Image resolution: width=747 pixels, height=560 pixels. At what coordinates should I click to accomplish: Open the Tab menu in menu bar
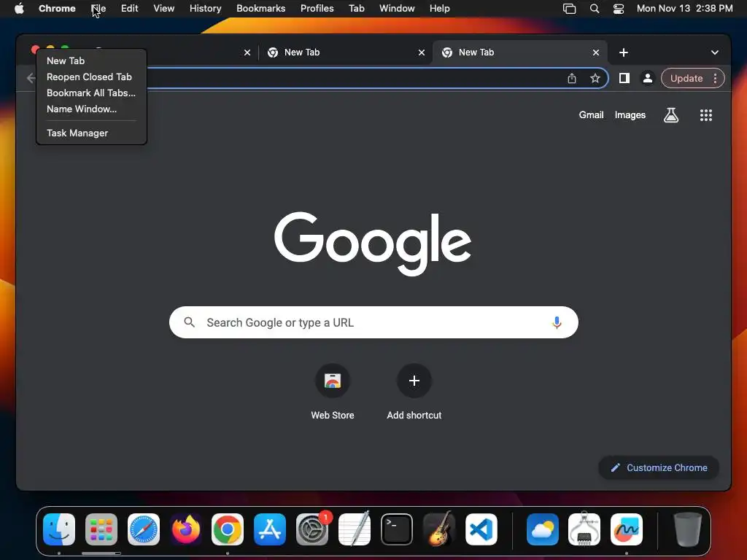(356, 8)
